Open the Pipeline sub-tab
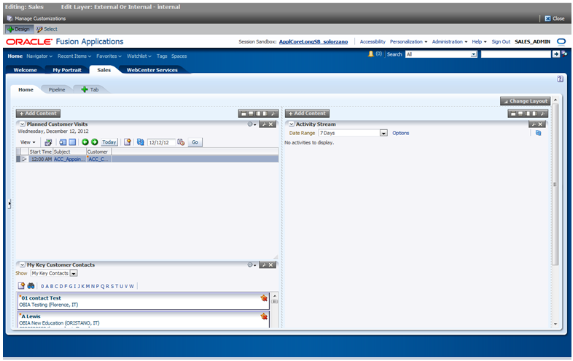The image size is (573, 361). pyautogui.click(x=57, y=90)
